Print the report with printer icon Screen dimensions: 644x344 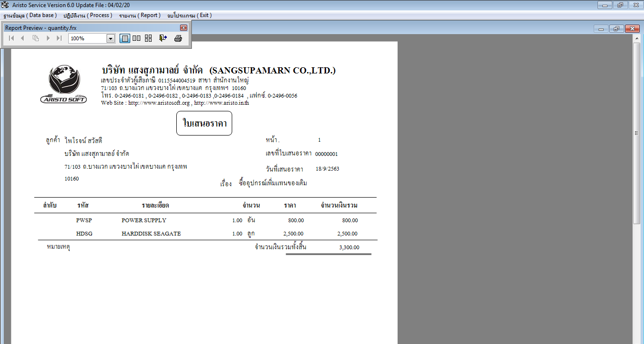click(x=178, y=38)
